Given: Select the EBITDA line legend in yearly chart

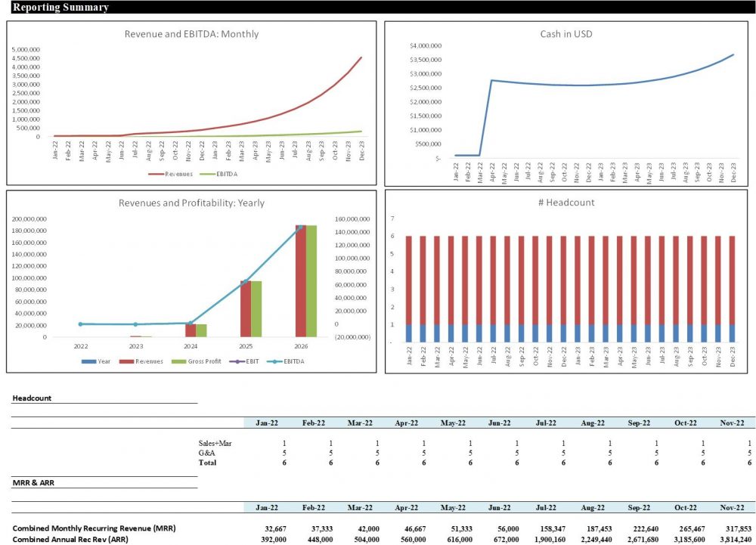Looking at the screenshot, I should click(x=274, y=361).
